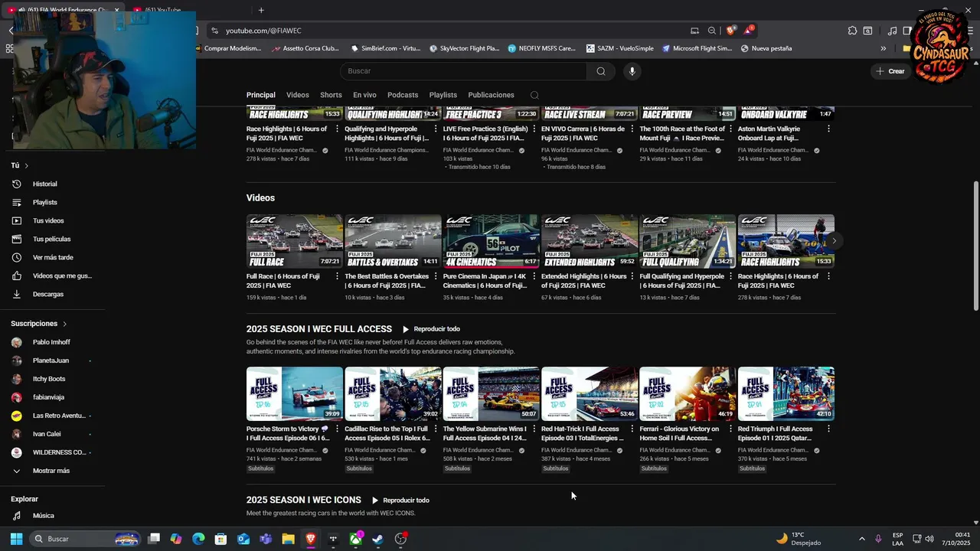Search within channel magnifier icon
The height and width of the screenshot is (551, 980).
tap(534, 95)
